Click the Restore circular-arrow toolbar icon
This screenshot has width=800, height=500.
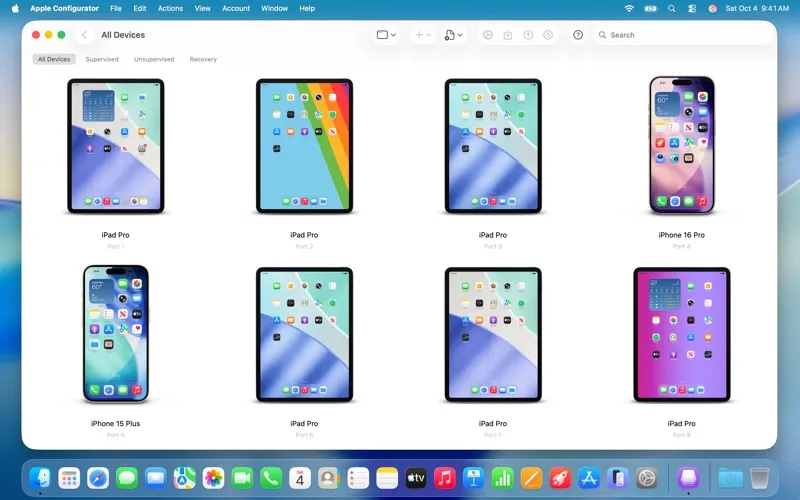[548, 35]
